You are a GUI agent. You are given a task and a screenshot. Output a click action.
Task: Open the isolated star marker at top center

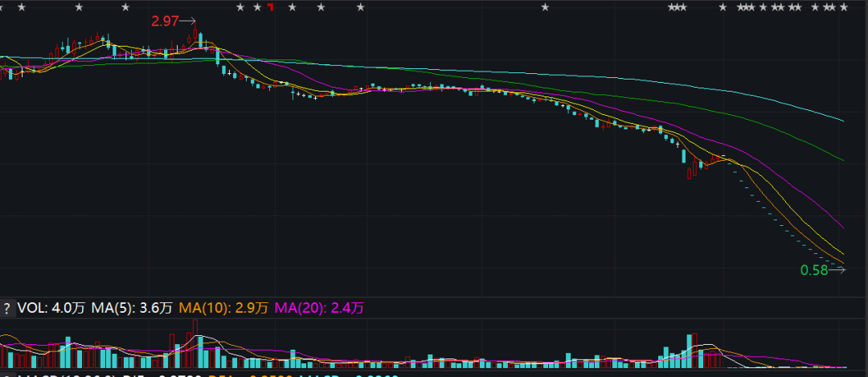[x=545, y=8]
